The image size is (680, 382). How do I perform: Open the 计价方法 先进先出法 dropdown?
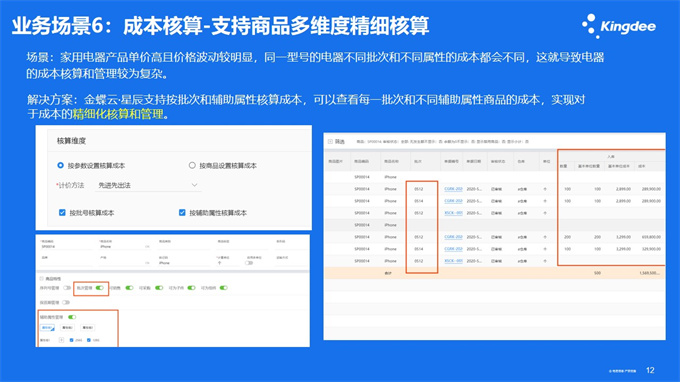(147, 185)
